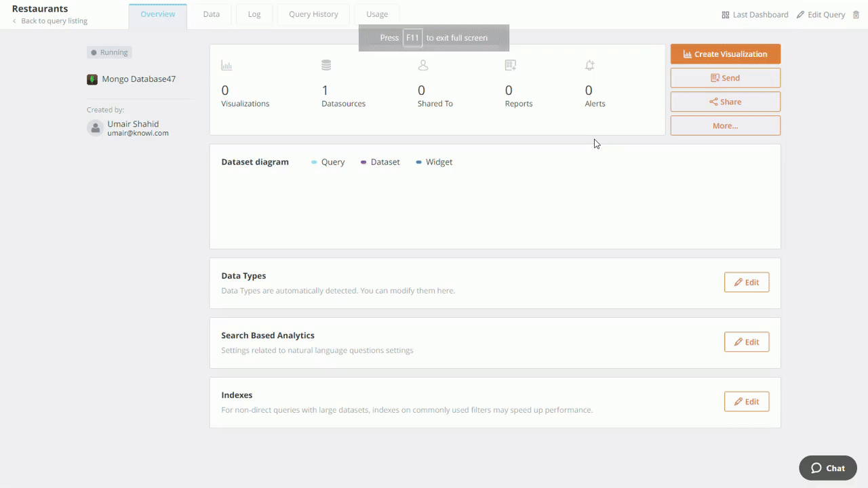Open the More... options menu
This screenshot has width=868, height=488.
point(725,125)
